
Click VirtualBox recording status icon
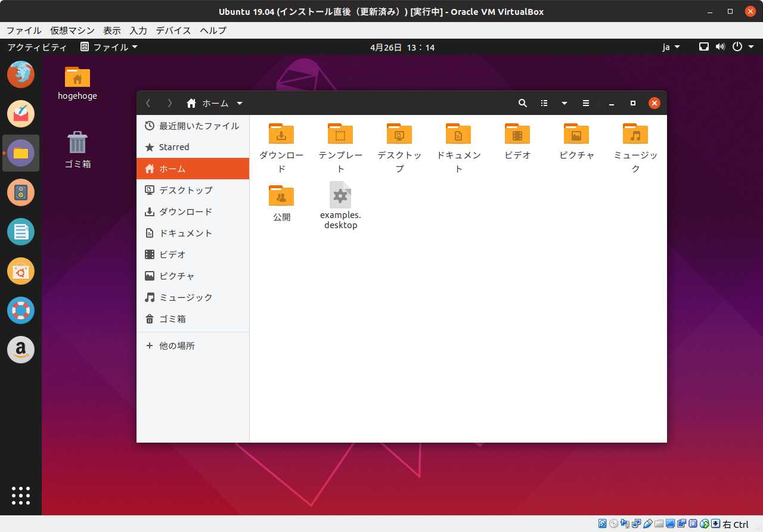682,524
